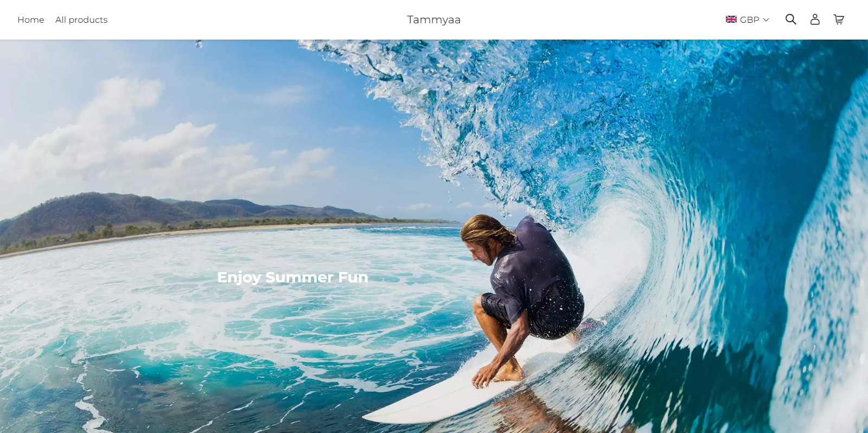View the shopping cart icon

tap(839, 20)
